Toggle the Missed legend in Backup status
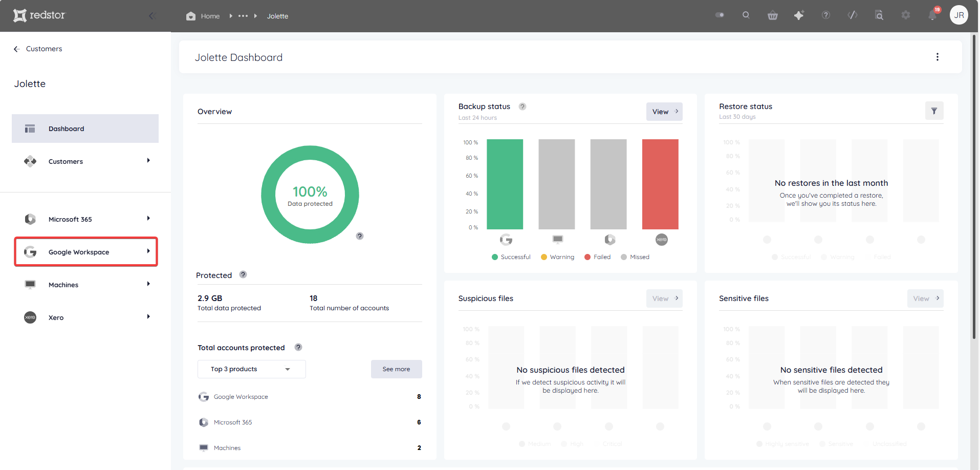 pyautogui.click(x=635, y=257)
